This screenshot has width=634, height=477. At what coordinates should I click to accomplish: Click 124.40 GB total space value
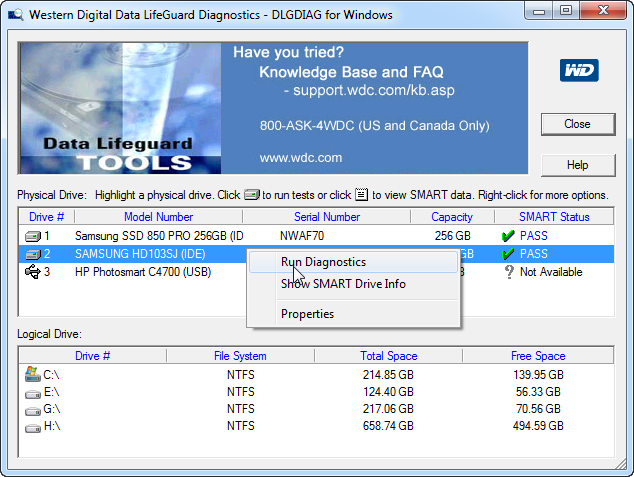pos(388,392)
